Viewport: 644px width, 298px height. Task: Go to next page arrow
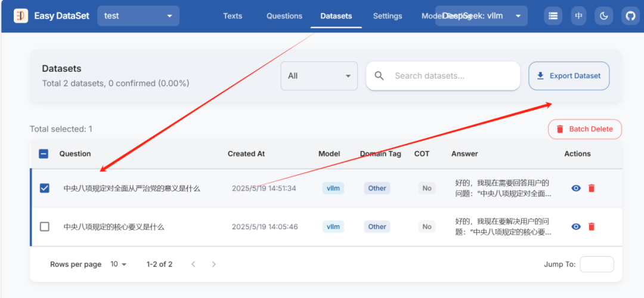(213, 264)
